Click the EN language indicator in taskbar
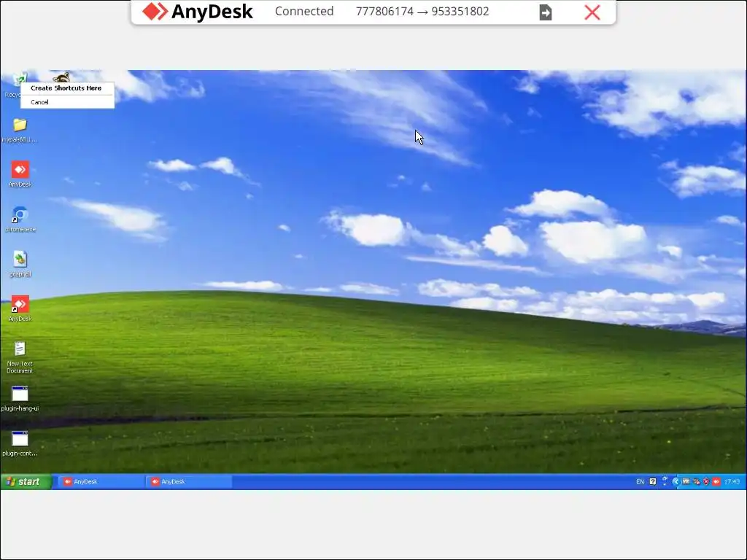Image resolution: width=747 pixels, height=560 pixels. [x=640, y=481]
